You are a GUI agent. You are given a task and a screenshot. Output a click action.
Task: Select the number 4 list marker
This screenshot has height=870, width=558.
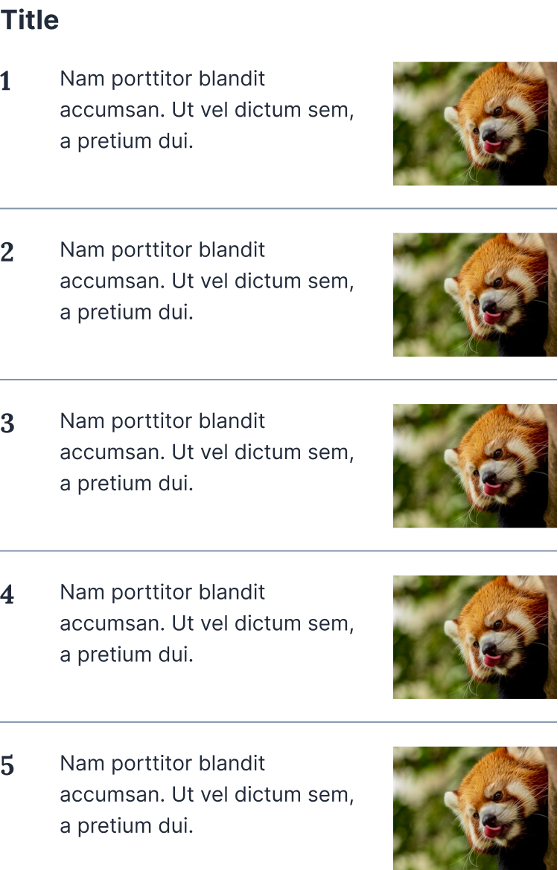(x=7, y=595)
